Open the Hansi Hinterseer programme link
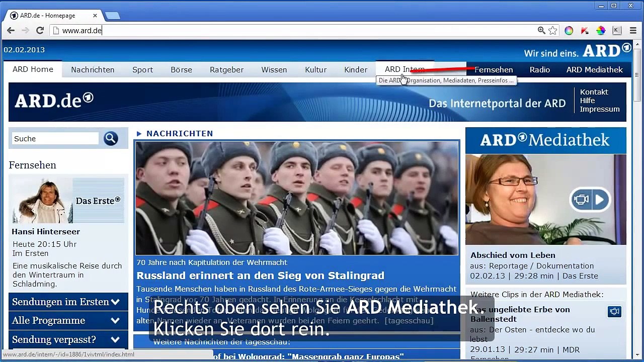 (x=46, y=232)
